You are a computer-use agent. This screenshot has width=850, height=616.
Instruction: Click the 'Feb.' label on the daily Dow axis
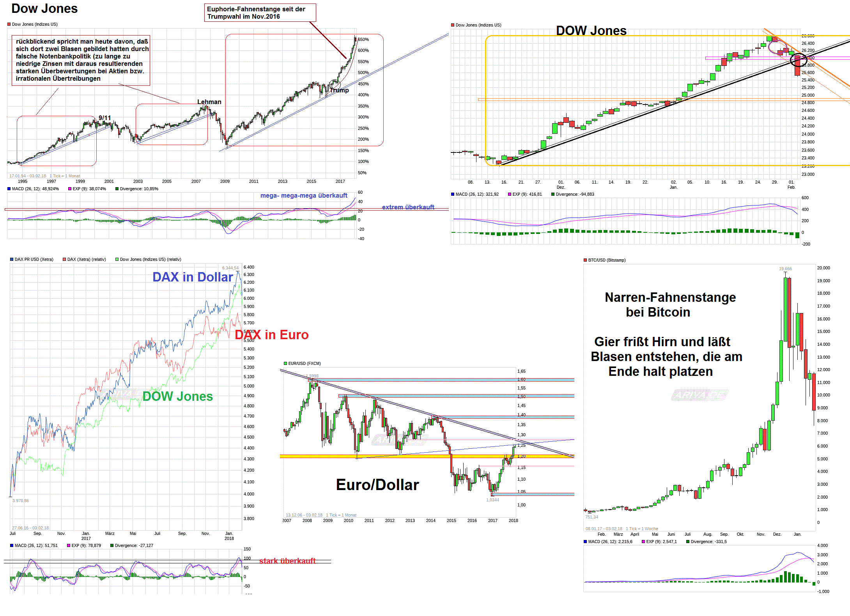(791, 187)
